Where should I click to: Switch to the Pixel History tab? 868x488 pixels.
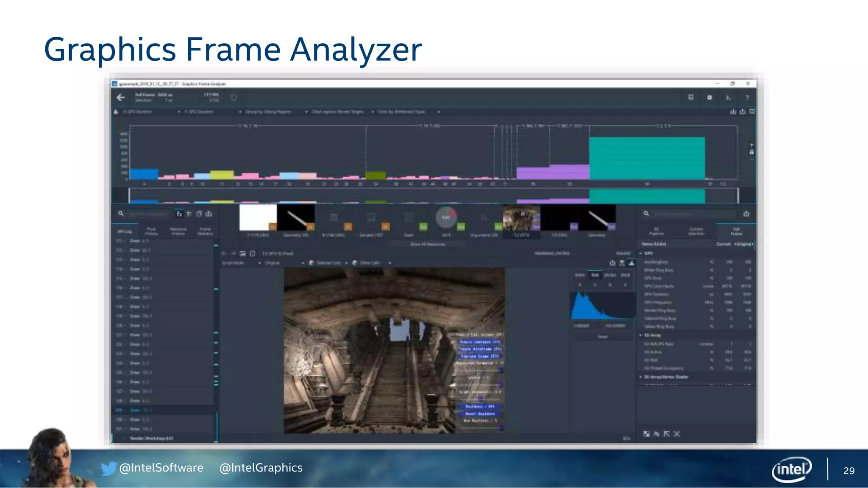[x=151, y=231]
